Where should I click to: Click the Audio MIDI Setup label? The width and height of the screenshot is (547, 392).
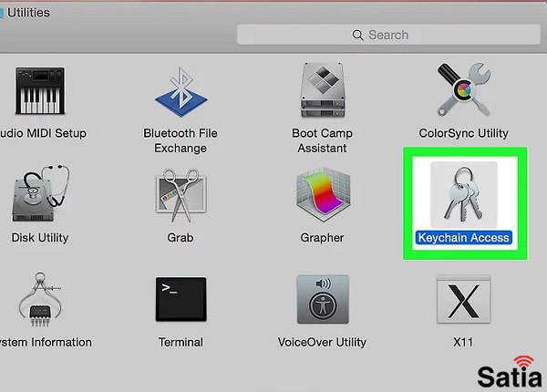coord(43,133)
